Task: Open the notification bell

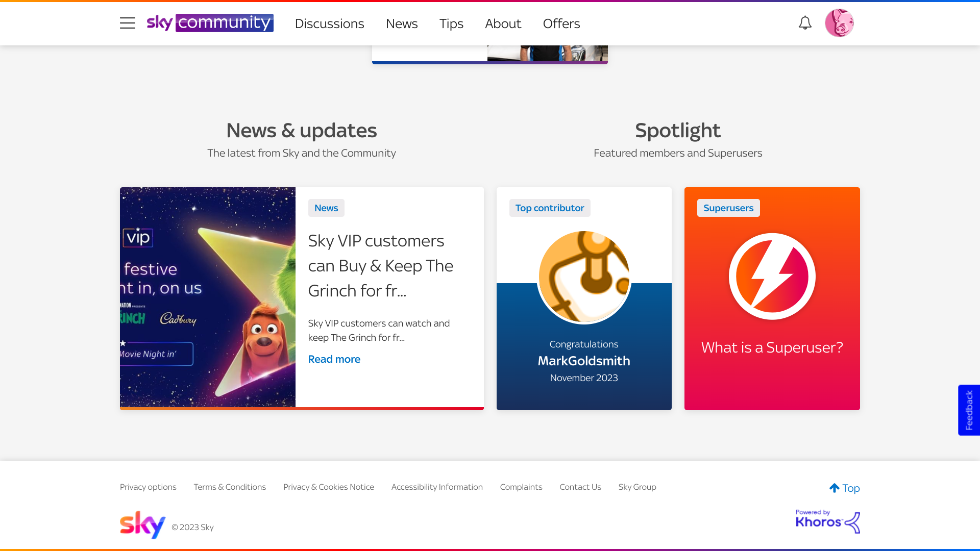Action: pyautogui.click(x=804, y=23)
